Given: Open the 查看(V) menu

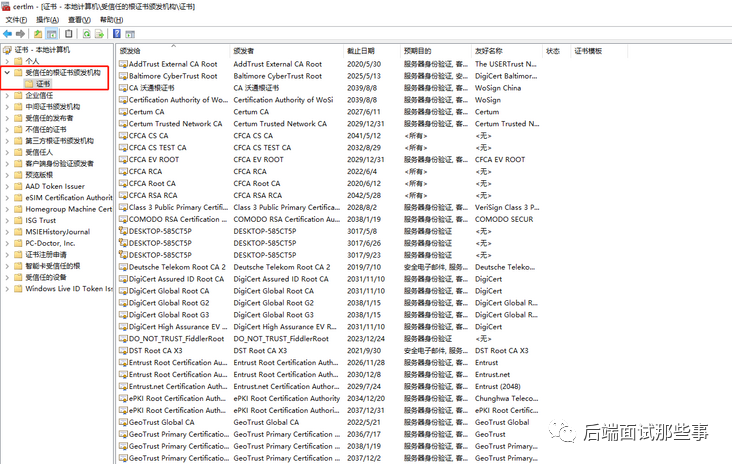Looking at the screenshot, I should pyautogui.click(x=79, y=20).
